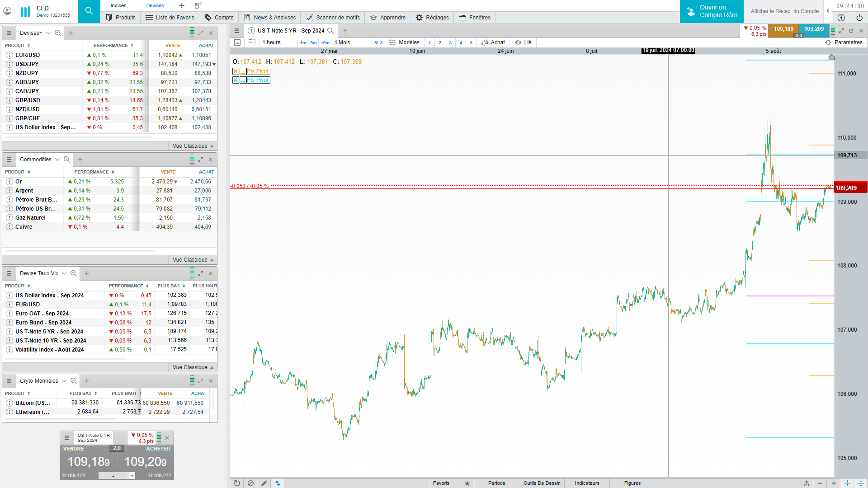Expand the Devises+ watchlist dropdown
Image resolution: width=868 pixels, height=488 pixels.
pyautogui.click(x=48, y=33)
